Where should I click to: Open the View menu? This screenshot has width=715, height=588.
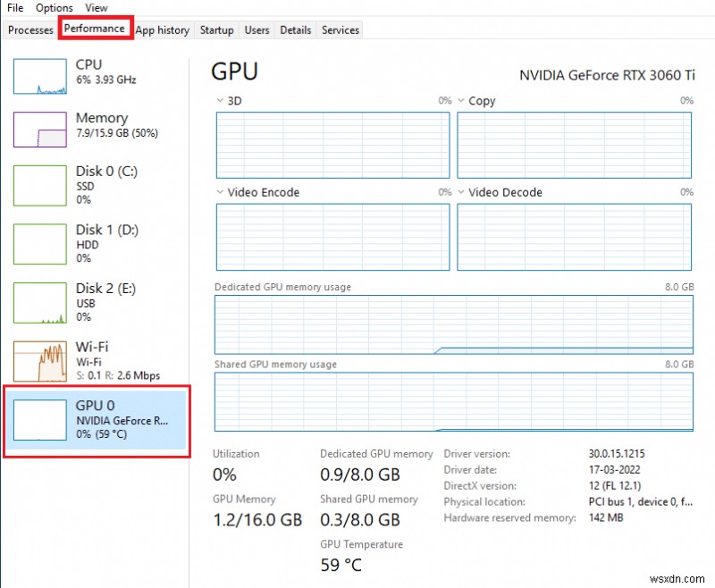pos(97,8)
